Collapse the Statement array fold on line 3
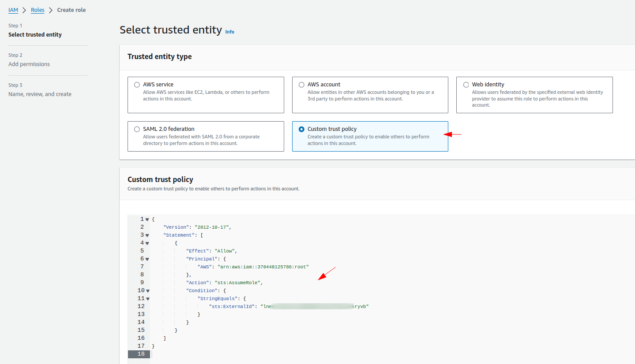 coord(147,235)
